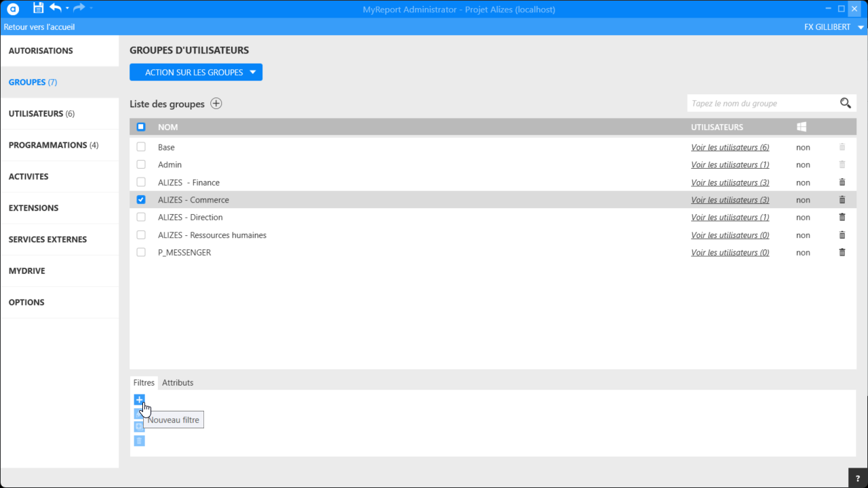The width and height of the screenshot is (868, 488).
Task: Uncheck the ALIZES - Commerce checkbox
Action: [x=141, y=200]
